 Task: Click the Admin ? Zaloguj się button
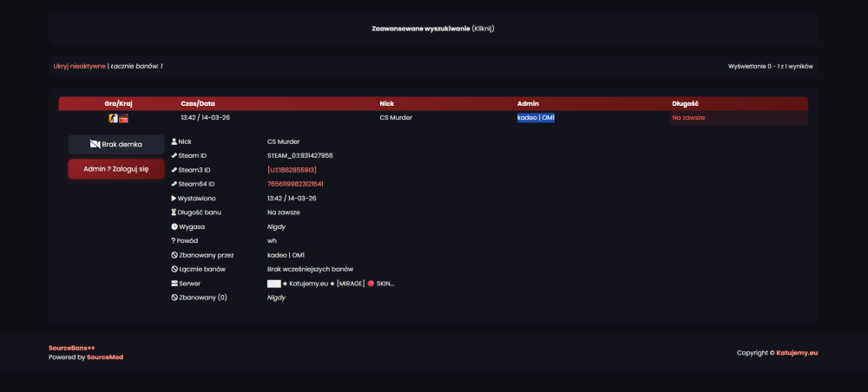(116, 169)
